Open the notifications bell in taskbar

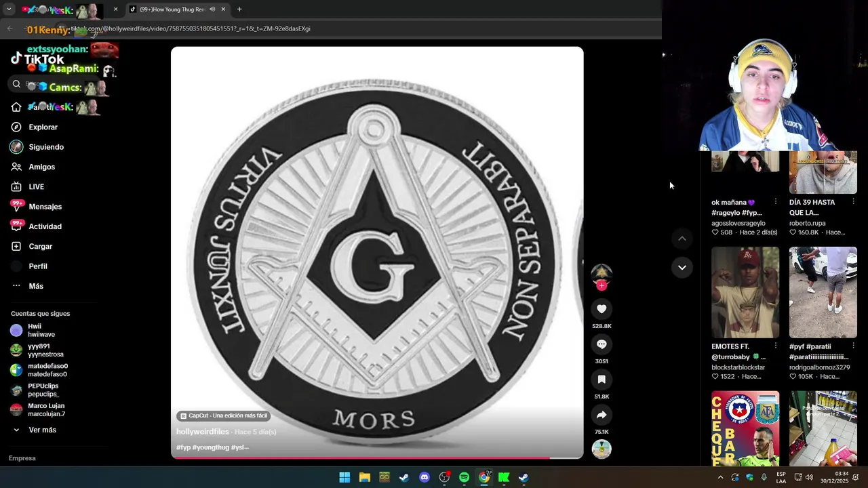(856, 477)
